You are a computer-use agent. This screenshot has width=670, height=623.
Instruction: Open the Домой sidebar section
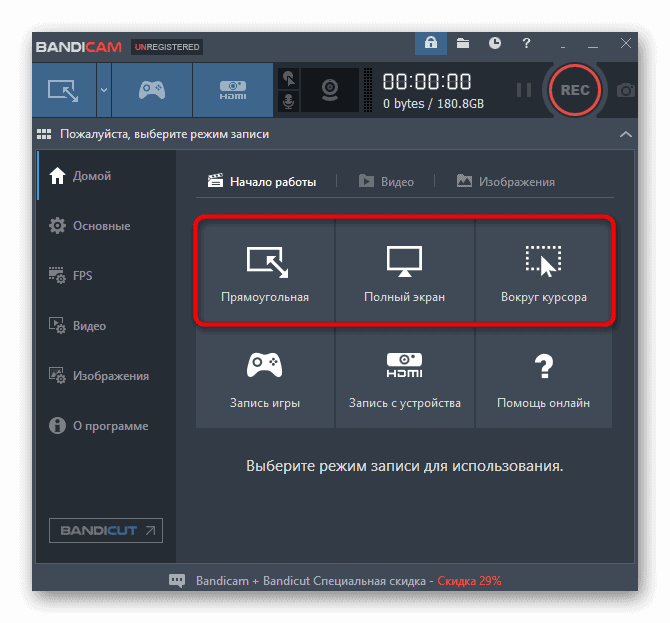click(106, 176)
